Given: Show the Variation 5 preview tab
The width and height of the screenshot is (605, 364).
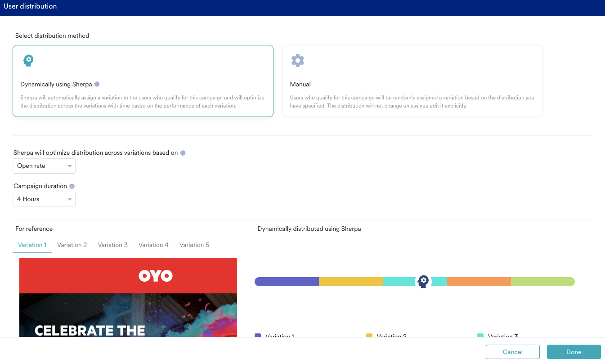Looking at the screenshot, I should tap(194, 245).
